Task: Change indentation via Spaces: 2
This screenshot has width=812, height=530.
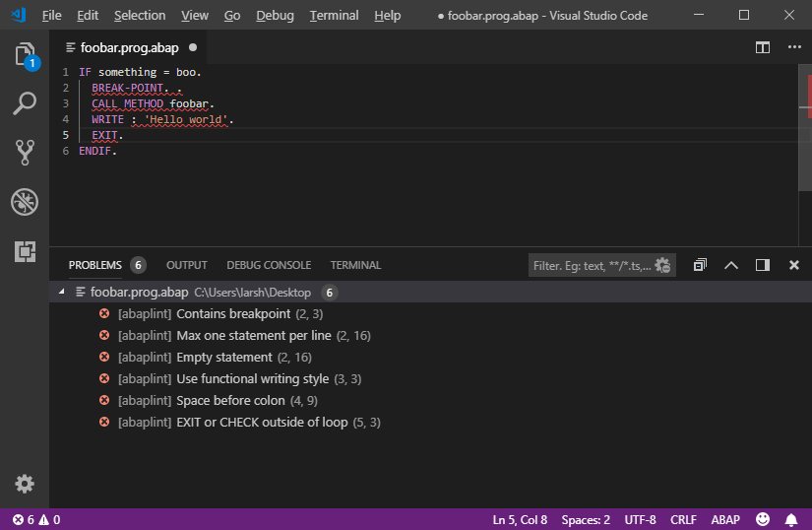Action: [x=586, y=519]
